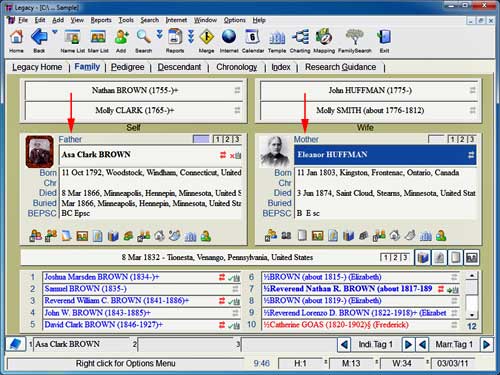Switch to the Legacy Home tab
The height and width of the screenshot is (375, 500).
coord(37,67)
